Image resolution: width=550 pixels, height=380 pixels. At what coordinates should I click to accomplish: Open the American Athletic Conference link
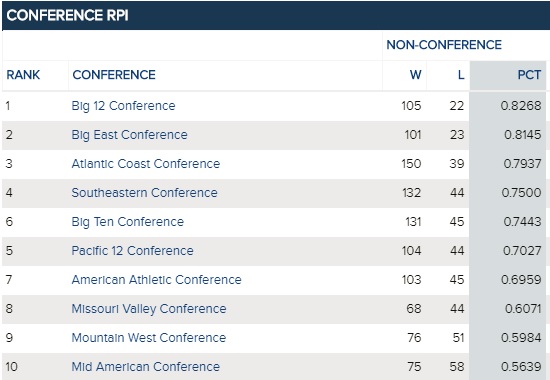[x=156, y=280]
